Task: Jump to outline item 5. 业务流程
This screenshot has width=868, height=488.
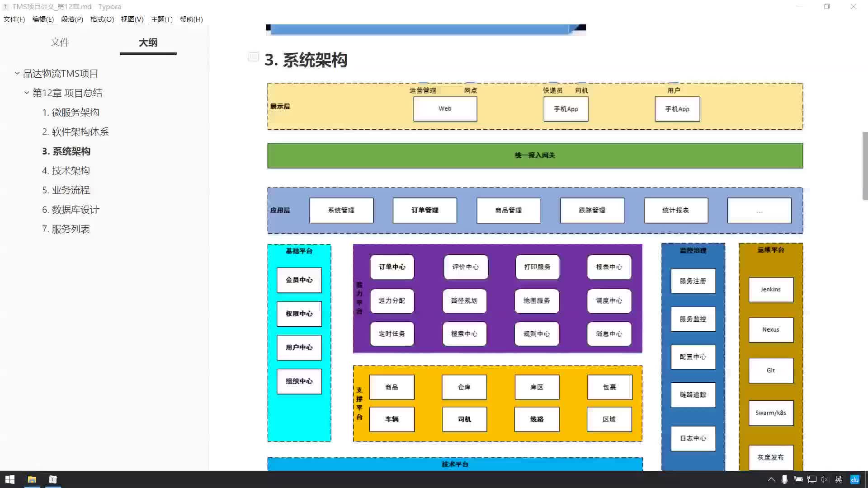Action: [x=66, y=190]
